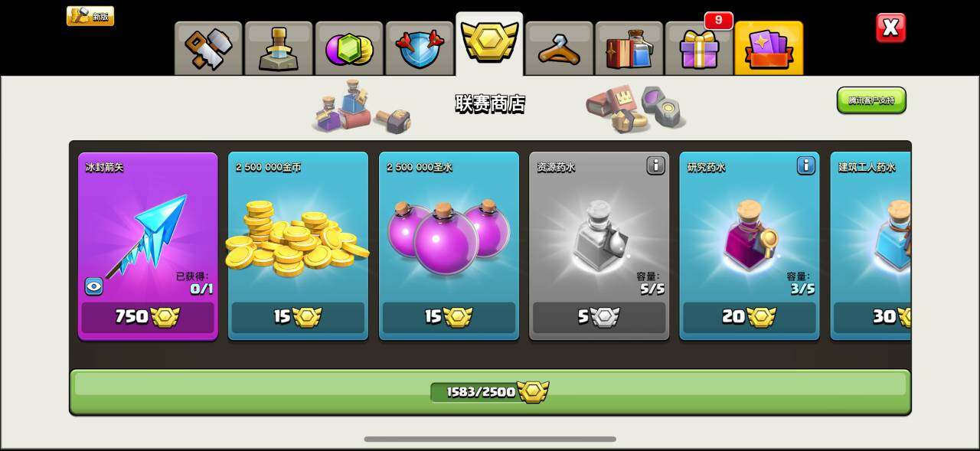Screen dimensions: 980x451
Task: Select the golden purple cards tab
Action: 769,49
